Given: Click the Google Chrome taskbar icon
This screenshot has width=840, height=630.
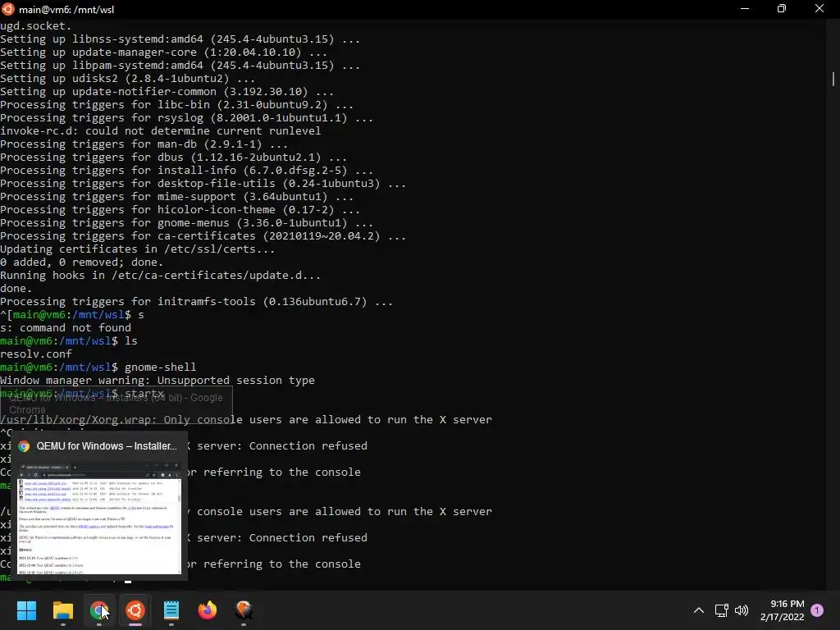Looking at the screenshot, I should click(x=99, y=610).
